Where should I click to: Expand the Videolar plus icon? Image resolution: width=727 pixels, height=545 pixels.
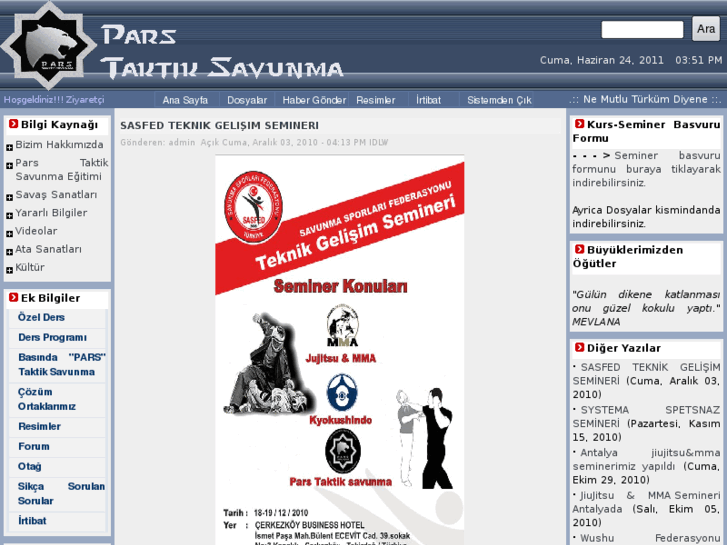pos(9,234)
